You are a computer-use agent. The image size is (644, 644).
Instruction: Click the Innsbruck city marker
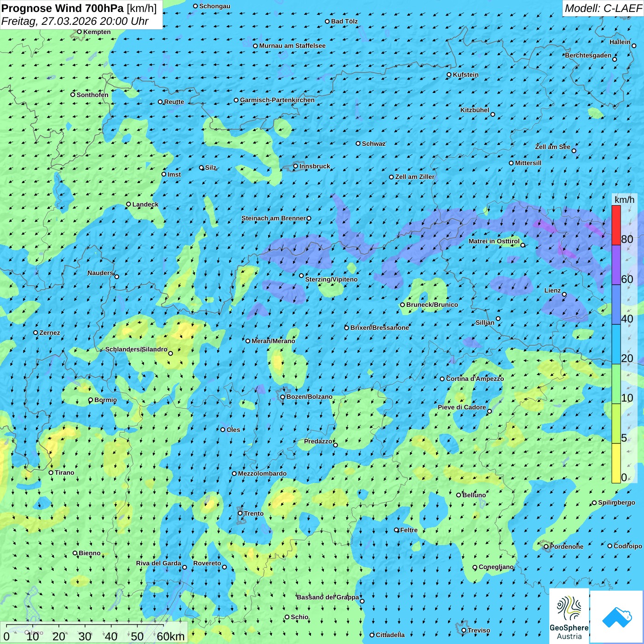click(296, 166)
